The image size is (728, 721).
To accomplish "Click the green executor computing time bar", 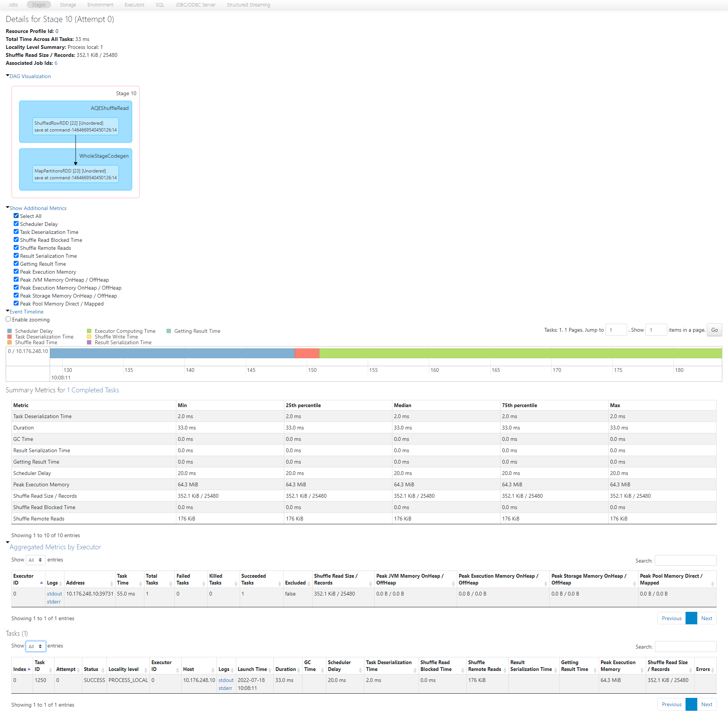I will point(519,353).
